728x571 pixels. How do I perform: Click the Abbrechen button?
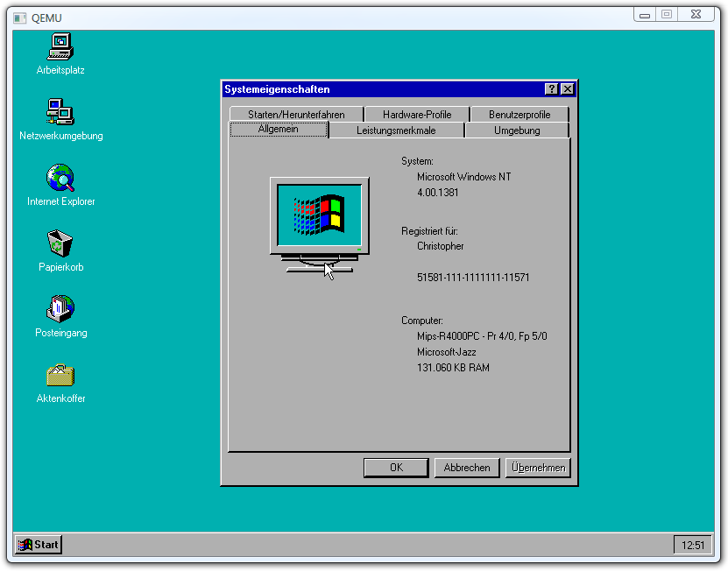click(x=467, y=468)
